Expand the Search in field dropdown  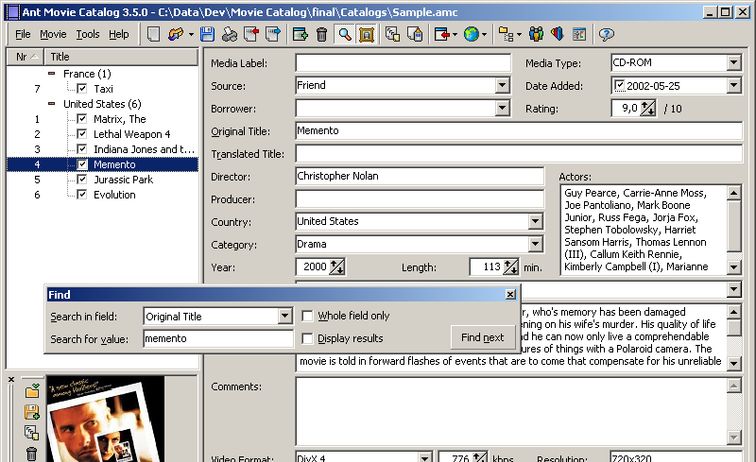click(284, 316)
